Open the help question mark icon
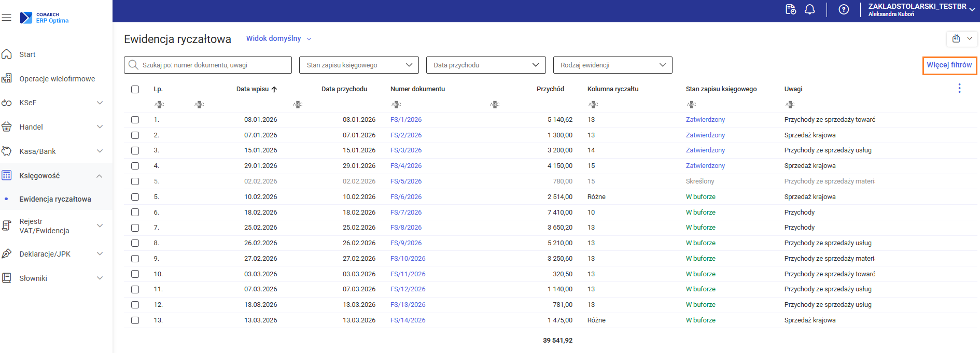980x353 pixels. point(844,10)
